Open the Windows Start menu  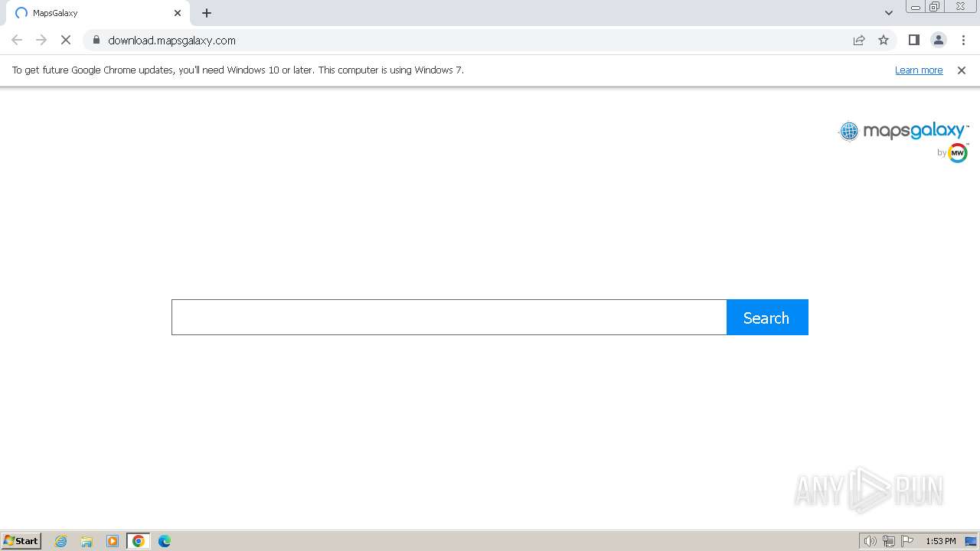coord(21,541)
